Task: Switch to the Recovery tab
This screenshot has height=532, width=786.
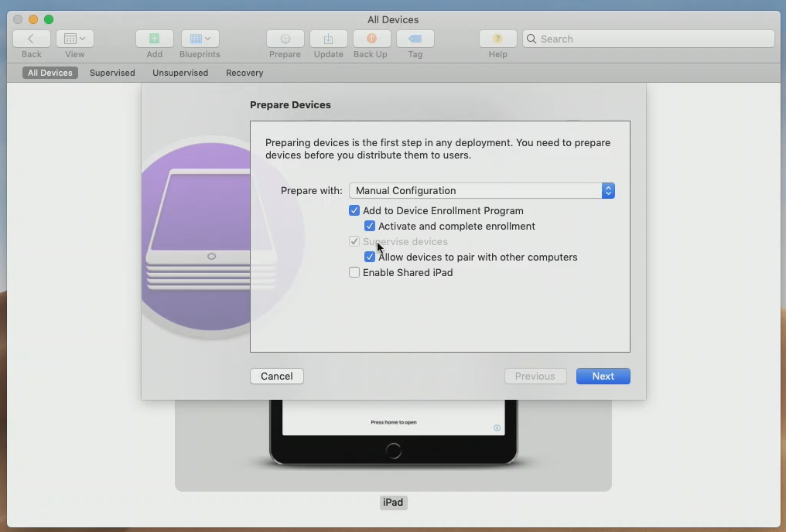Action: tap(244, 73)
